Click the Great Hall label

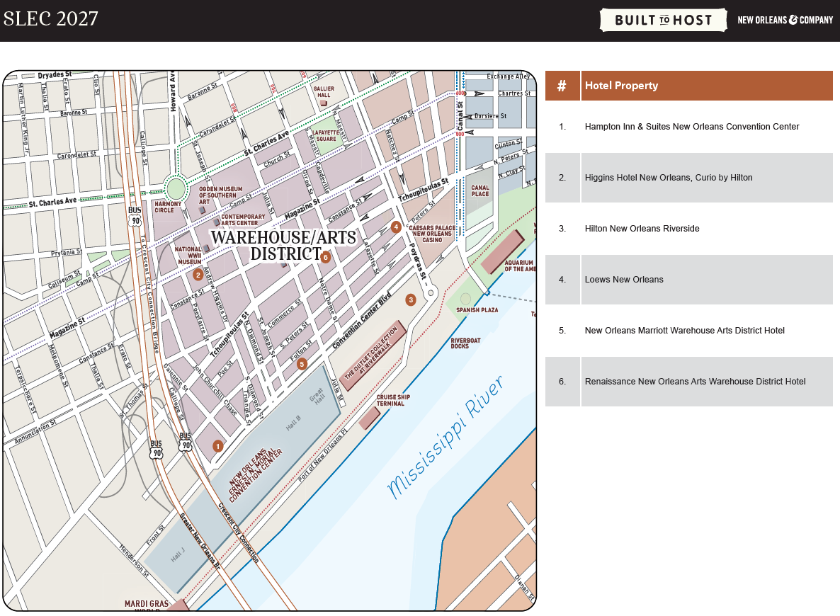(317, 396)
